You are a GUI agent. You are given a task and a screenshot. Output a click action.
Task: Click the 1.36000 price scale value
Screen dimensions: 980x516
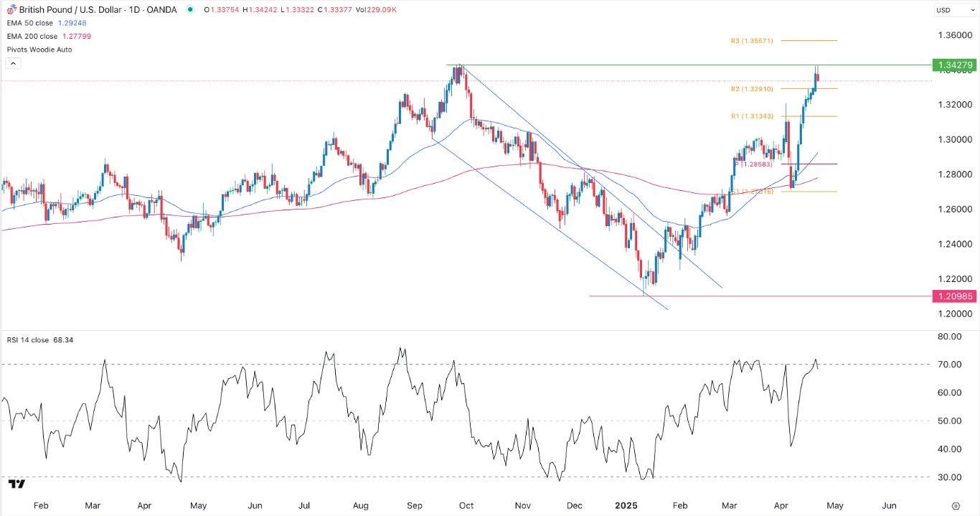coord(953,35)
